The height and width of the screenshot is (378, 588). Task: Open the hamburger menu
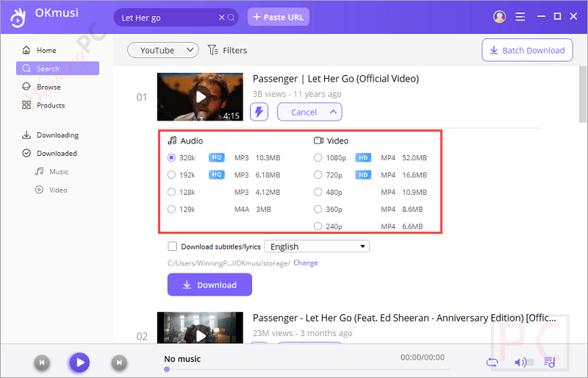[520, 16]
